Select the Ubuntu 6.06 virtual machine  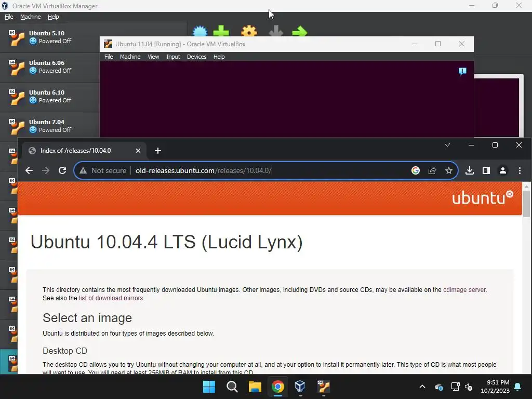[x=50, y=67]
